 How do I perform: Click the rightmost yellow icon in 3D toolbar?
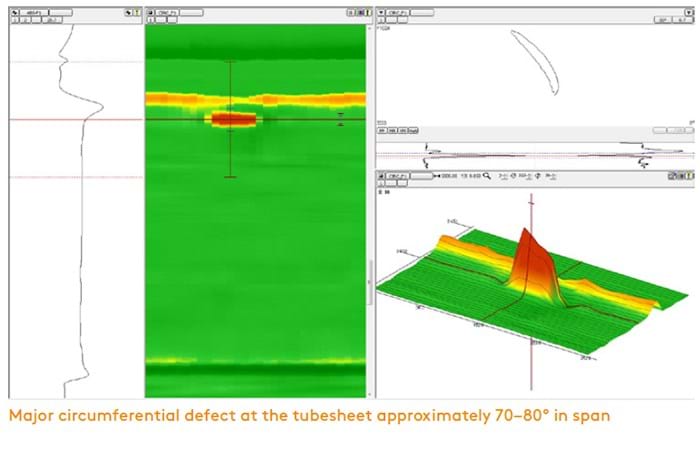689,175
